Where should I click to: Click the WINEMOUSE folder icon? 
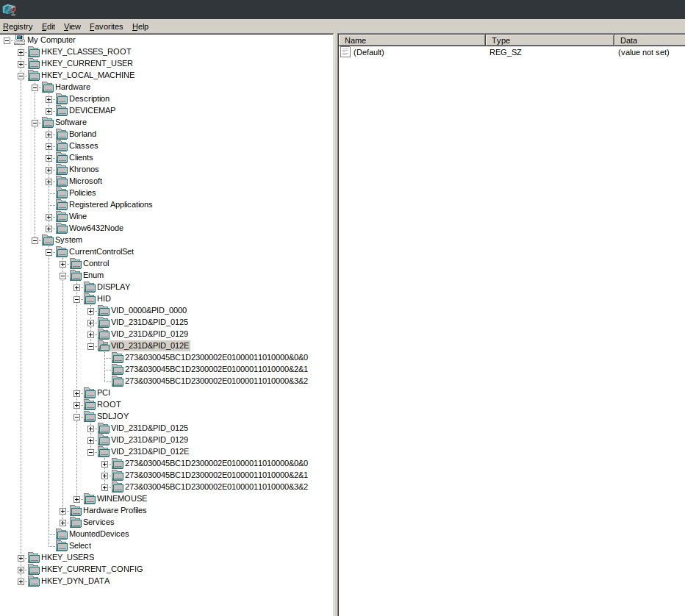click(x=90, y=498)
